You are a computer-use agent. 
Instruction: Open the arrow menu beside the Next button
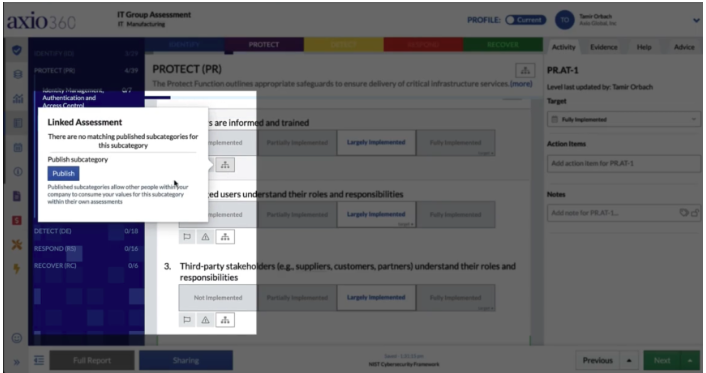[689, 360]
